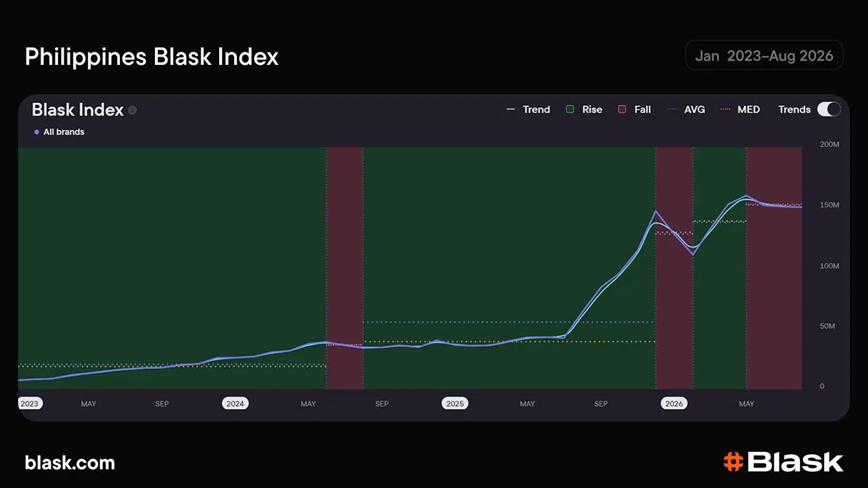
Task: Open the blask.com link
Action: pos(70,463)
